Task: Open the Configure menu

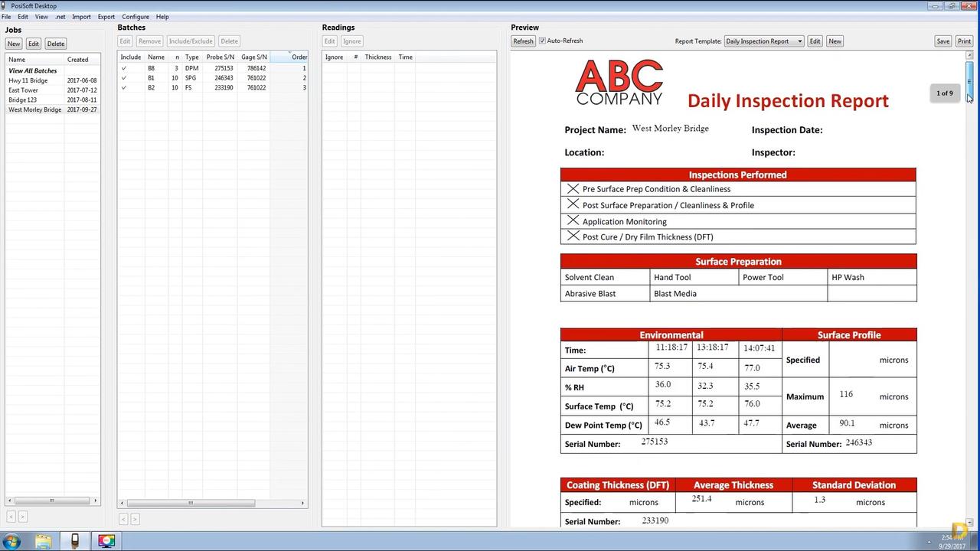Action: click(x=136, y=17)
